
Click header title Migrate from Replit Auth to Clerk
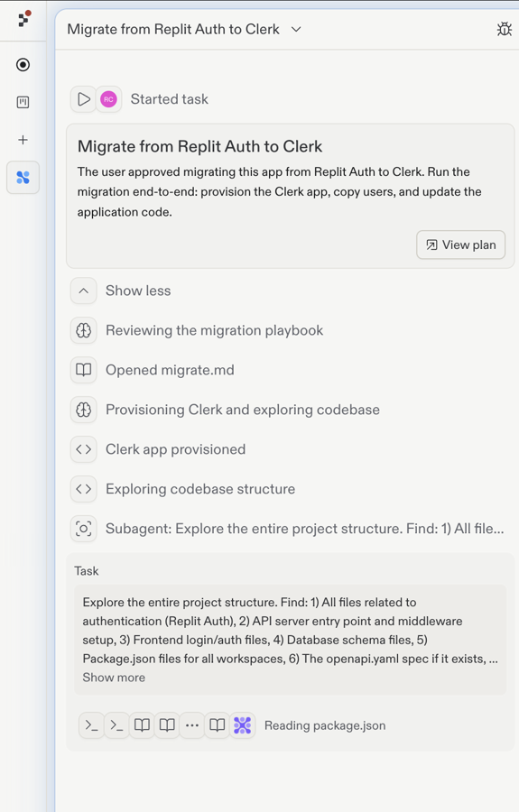click(173, 29)
